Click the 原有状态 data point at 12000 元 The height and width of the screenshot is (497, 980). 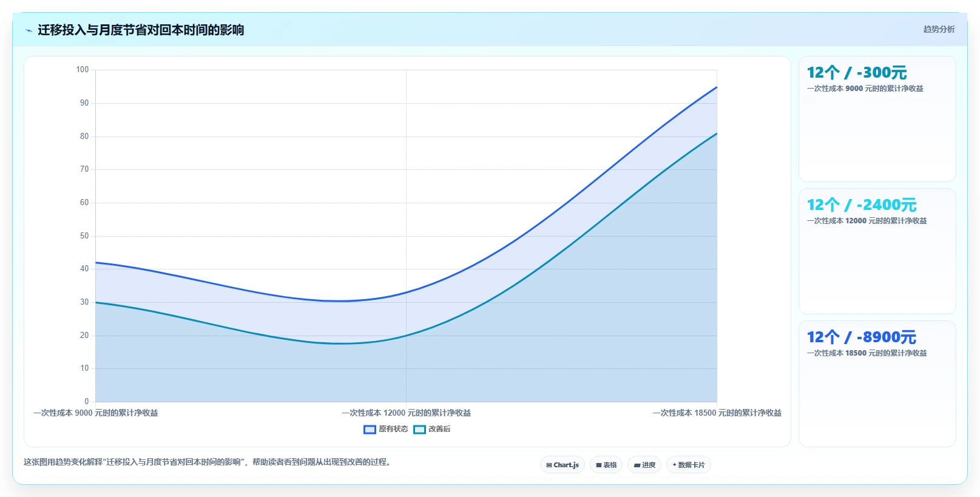click(407, 292)
